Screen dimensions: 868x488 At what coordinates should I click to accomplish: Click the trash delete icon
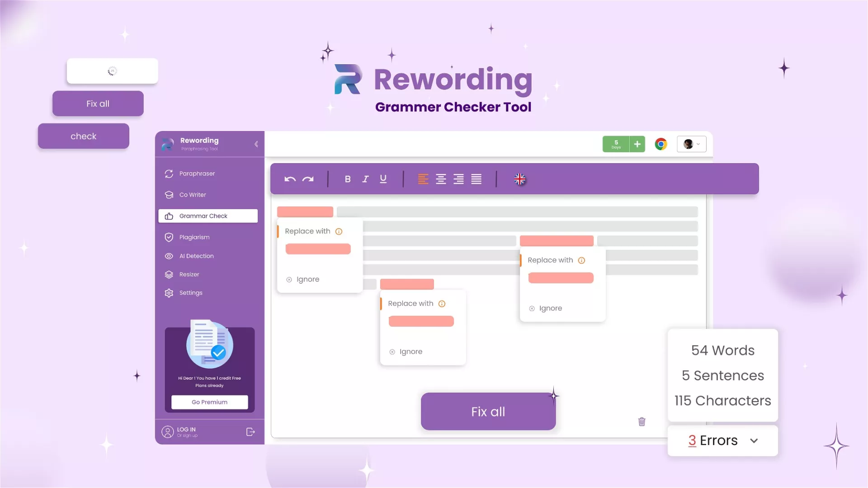point(642,422)
